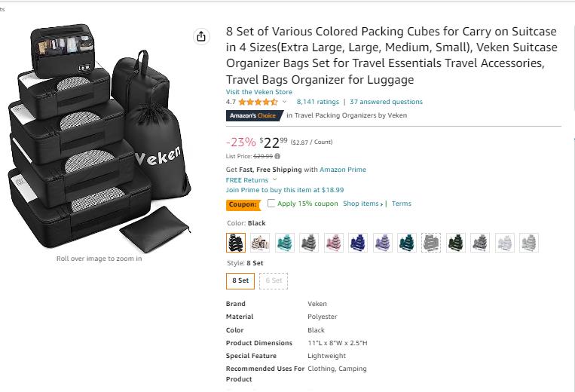The height and width of the screenshot is (392, 575).
Task: Click the info icon next to List Price
Action: pyautogui.click(x=277, y=156)
